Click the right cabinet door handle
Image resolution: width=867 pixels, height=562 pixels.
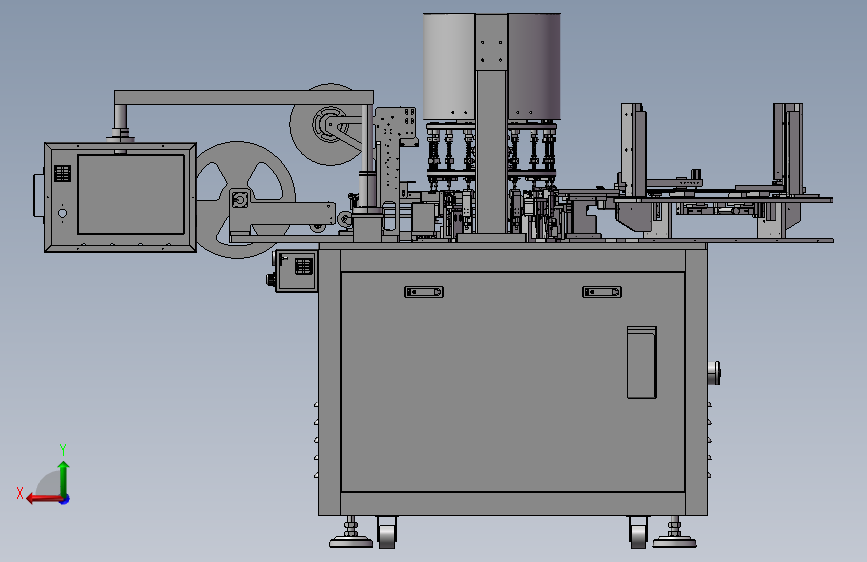[x=602, y=292]
